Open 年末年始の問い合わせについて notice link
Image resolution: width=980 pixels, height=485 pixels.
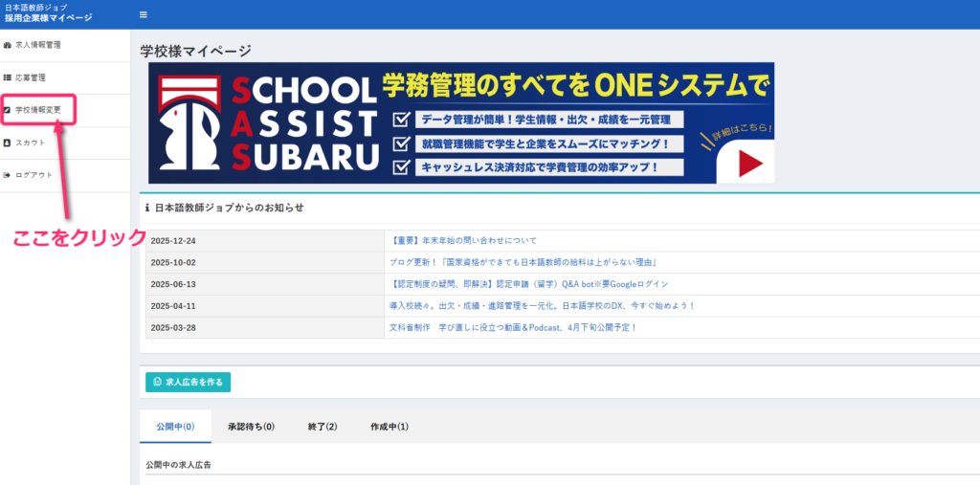click(x=464, y=240)
